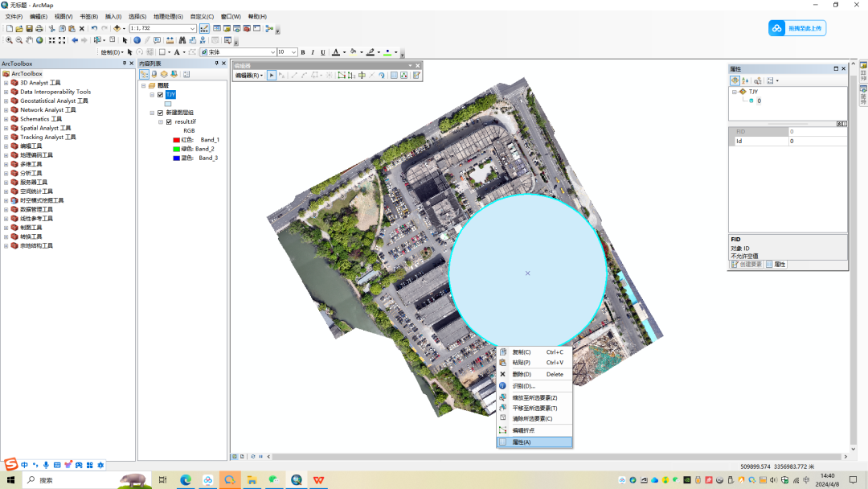Click the TJY polygon symbol swatch

point(168,104)
